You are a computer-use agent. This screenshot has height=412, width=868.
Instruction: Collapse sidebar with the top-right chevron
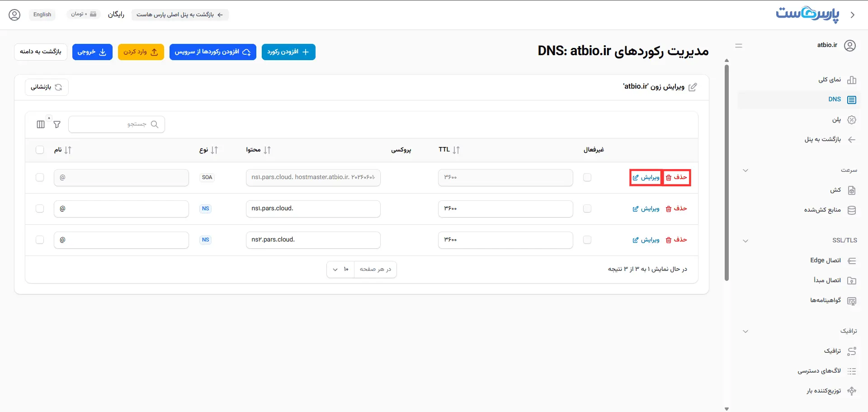tap(853, 15)
